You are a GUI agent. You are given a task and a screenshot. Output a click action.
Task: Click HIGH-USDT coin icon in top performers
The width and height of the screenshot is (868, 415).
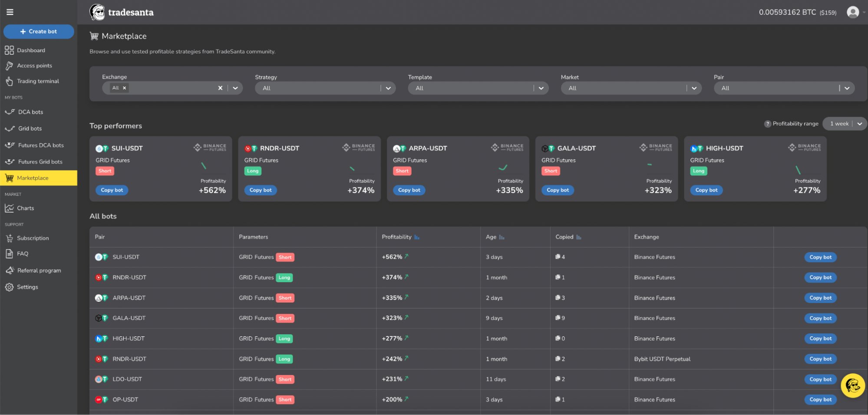tap(696, 148)
